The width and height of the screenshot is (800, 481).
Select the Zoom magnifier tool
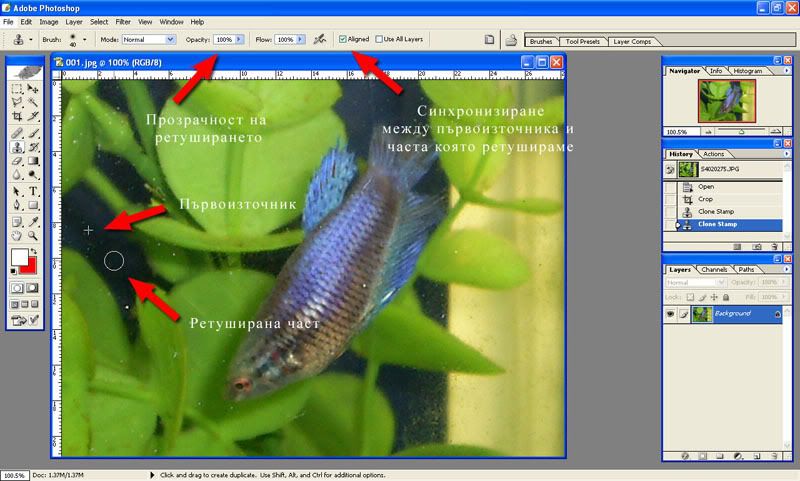click(34, 234)
